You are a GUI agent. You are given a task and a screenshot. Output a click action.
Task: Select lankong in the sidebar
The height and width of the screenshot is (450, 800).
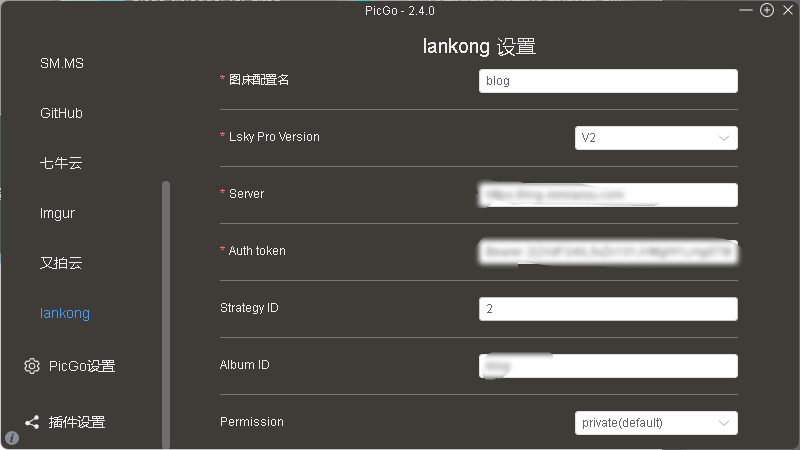[65, 313]
